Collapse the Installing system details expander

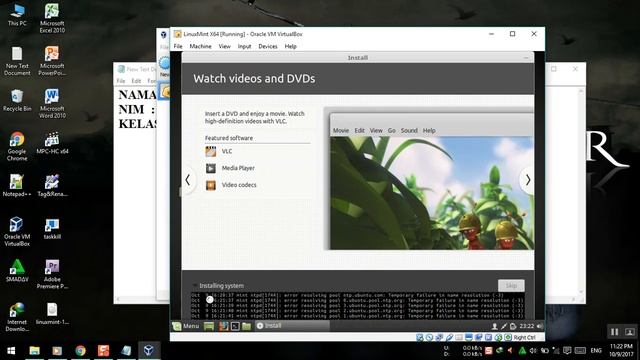click(195, 286)
